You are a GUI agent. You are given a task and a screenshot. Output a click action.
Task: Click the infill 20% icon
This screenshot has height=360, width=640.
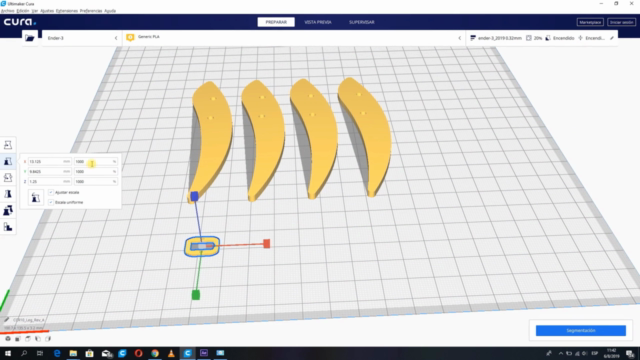tap(529, 38)
